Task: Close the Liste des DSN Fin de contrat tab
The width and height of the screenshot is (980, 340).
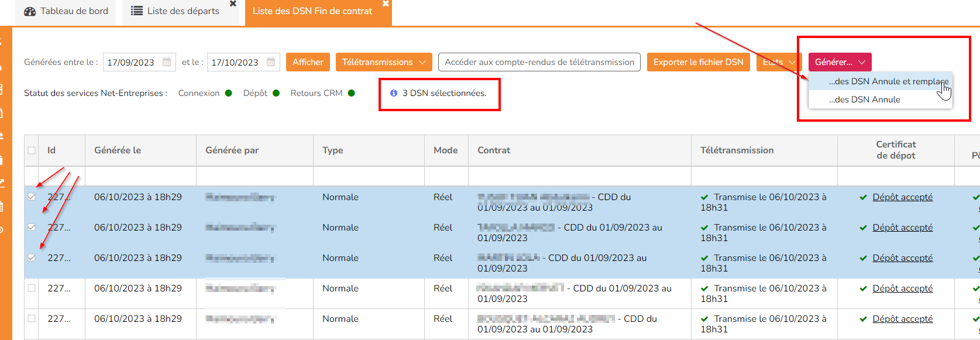Action: [386, 4]
